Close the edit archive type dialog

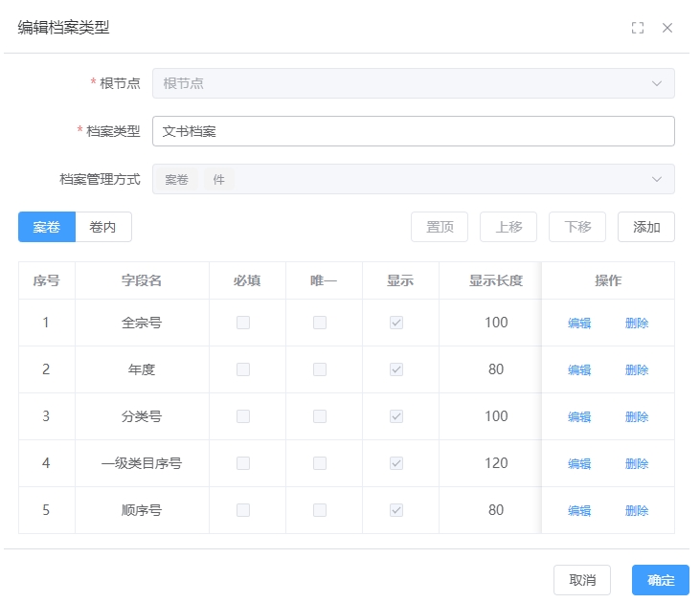pyautogui.click(x=667, y=28)
